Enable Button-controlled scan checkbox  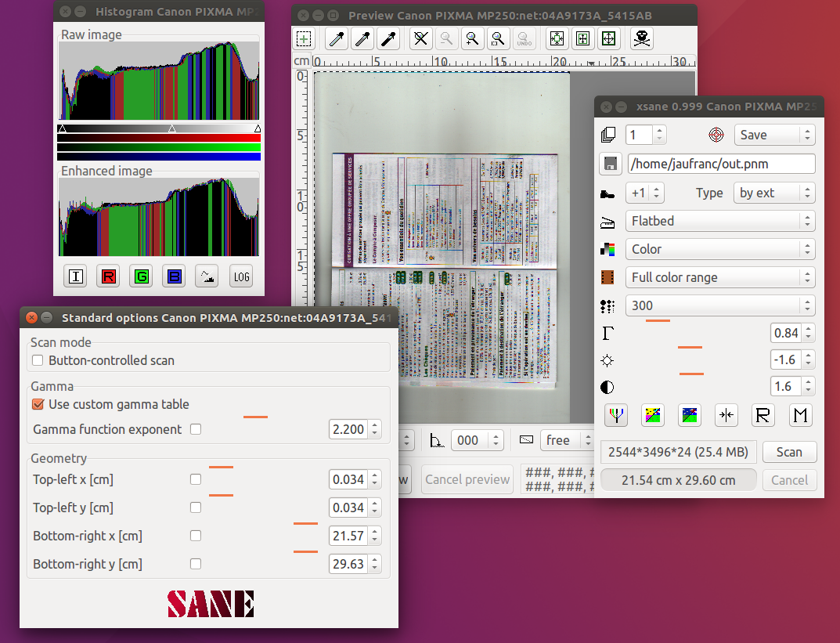click(x=38, y=360)
